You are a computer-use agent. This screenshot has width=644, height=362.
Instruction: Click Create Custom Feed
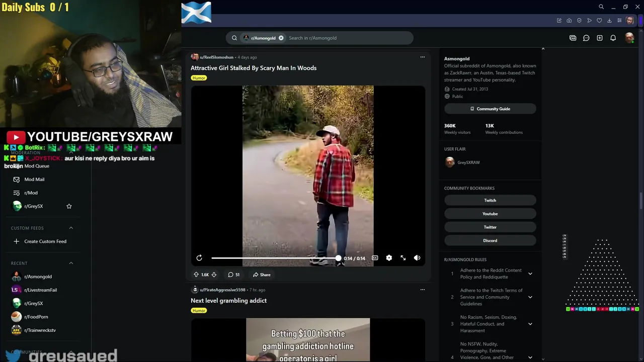pos(45,241)
